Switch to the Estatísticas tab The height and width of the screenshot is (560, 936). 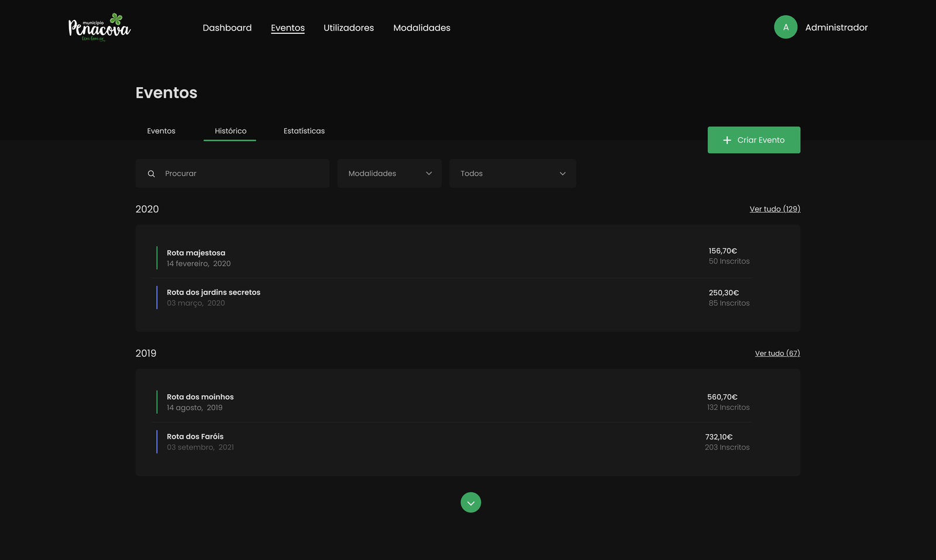(304, 131)
